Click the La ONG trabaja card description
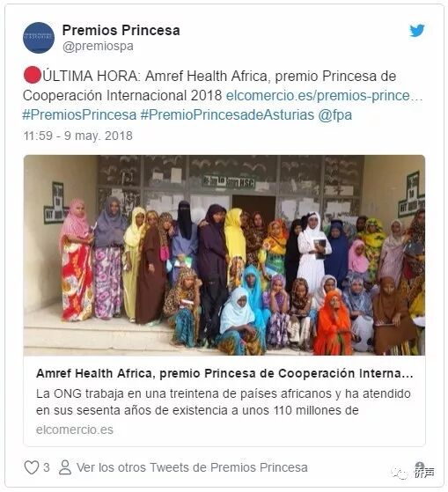The width and height of the screenshot is (448, 492). point(224,401)
